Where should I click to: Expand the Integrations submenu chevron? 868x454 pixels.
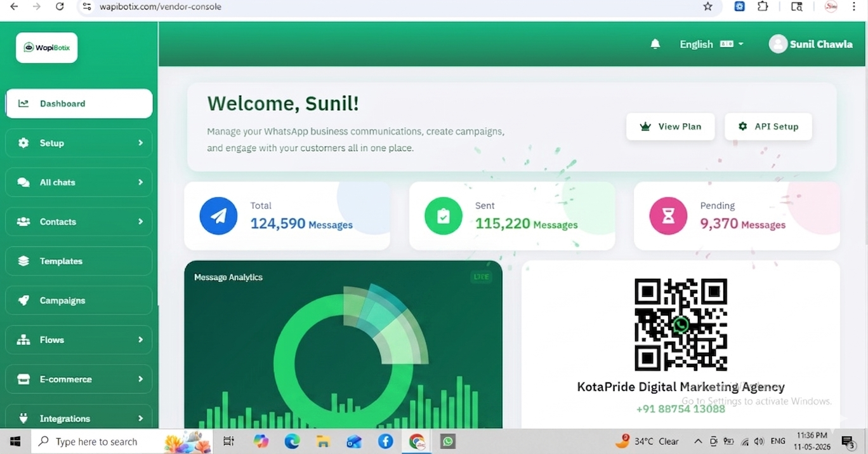pyautogui.click(x=141, y=418)
